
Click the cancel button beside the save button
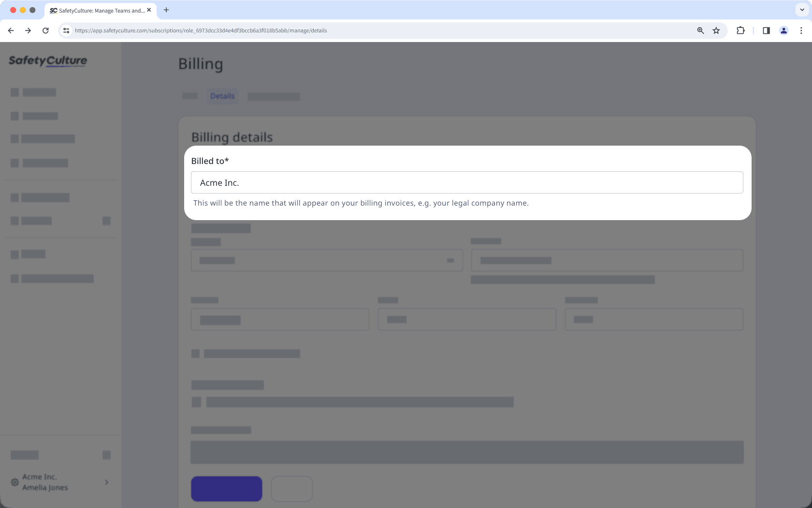pos(291,489)
